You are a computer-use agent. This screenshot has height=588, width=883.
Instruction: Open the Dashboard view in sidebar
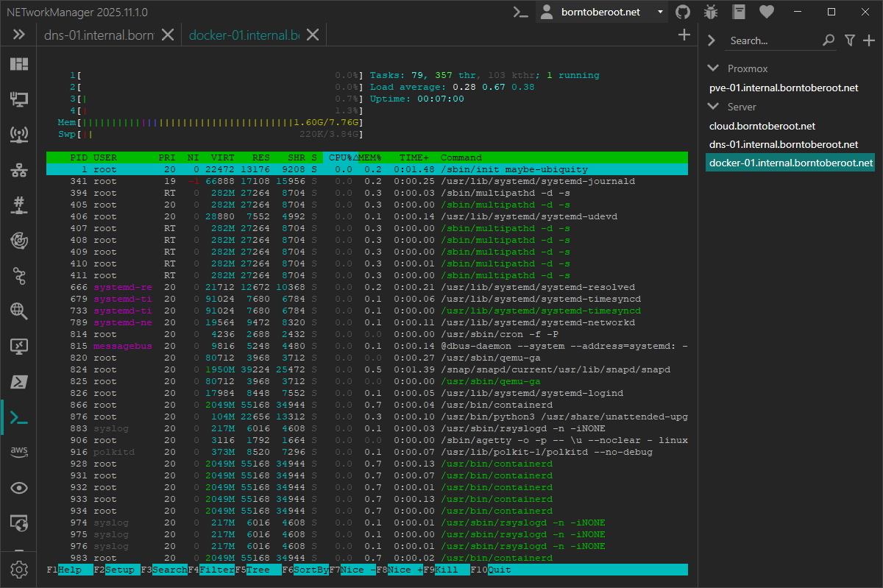click(18, 64)
